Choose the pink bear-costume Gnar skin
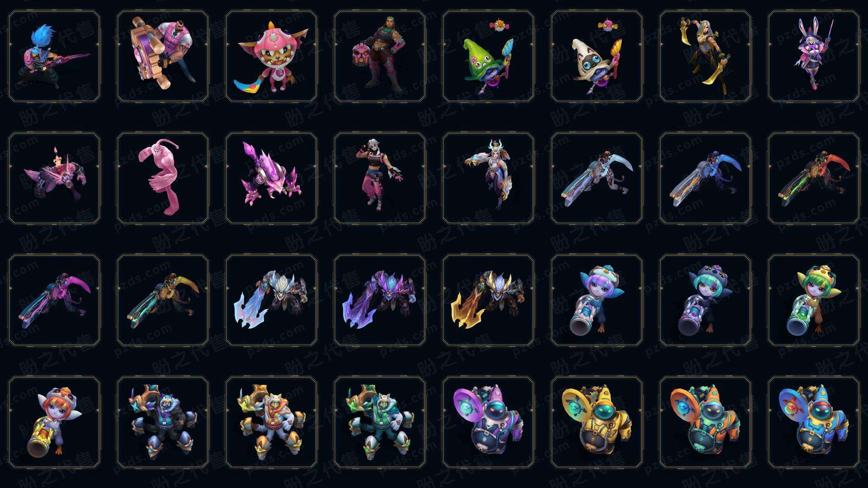The width and height of the screenshot is (868, 488). click(271, 56)
